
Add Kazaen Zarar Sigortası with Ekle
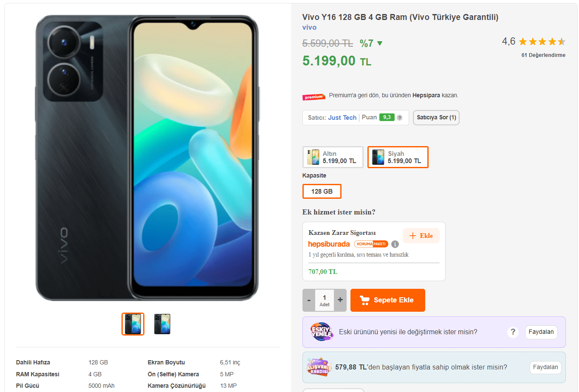point(421,236)
